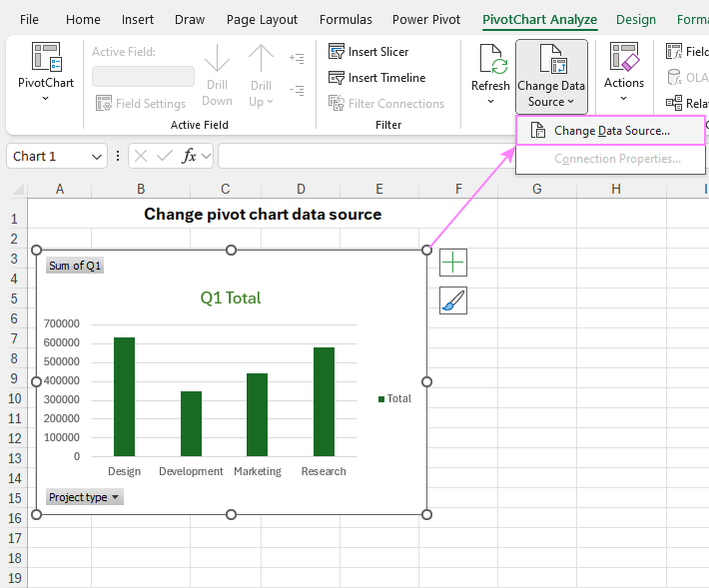Click the Fields, Items & Sets icon
The width and height of the screenshot is (709, 588).
(x=674, y=52)
